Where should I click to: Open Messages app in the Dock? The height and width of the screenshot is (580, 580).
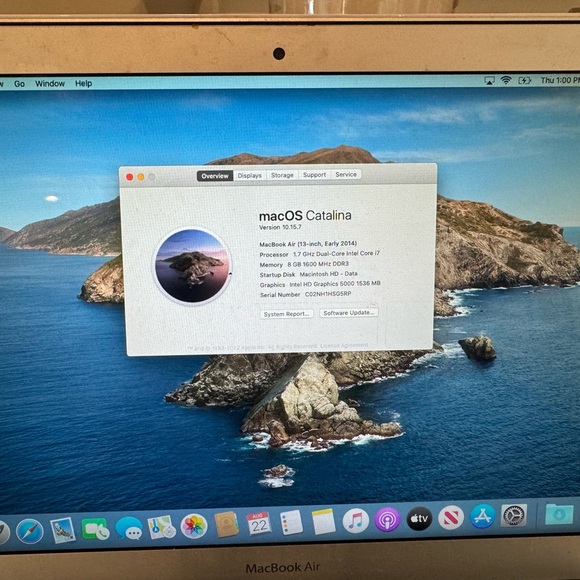pyautogui.click(x=129, y=527)
